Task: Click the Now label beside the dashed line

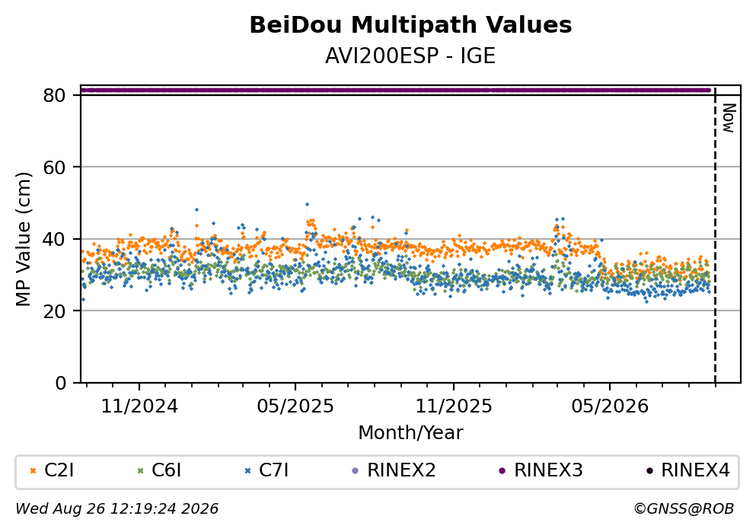Action: [x=729, y=118]
